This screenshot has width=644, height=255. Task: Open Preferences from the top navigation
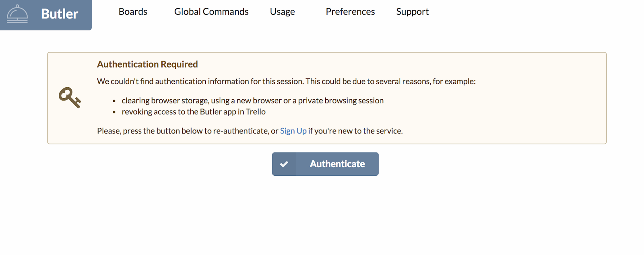(350, 12)
